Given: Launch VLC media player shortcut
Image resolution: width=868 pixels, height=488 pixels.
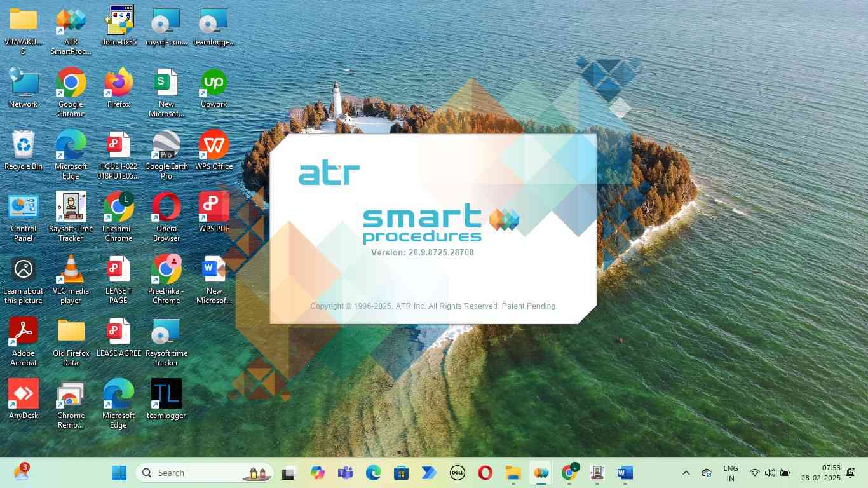Looking at the screenshot, I should (71, 280).
